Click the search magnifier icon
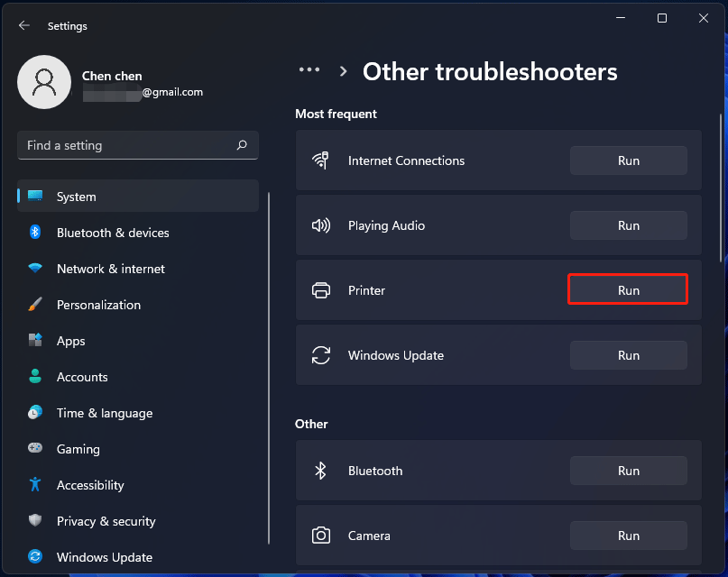Viewport: 728px width, 577px height. click(242, 145)
